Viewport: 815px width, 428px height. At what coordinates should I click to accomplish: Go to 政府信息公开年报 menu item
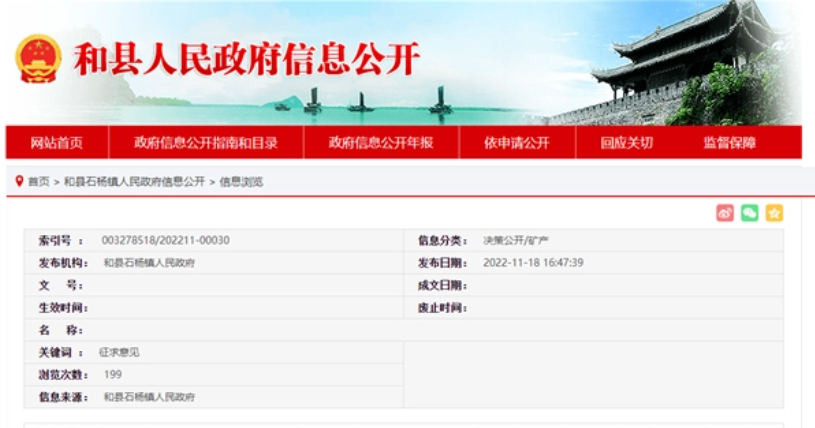pos(381,143)
